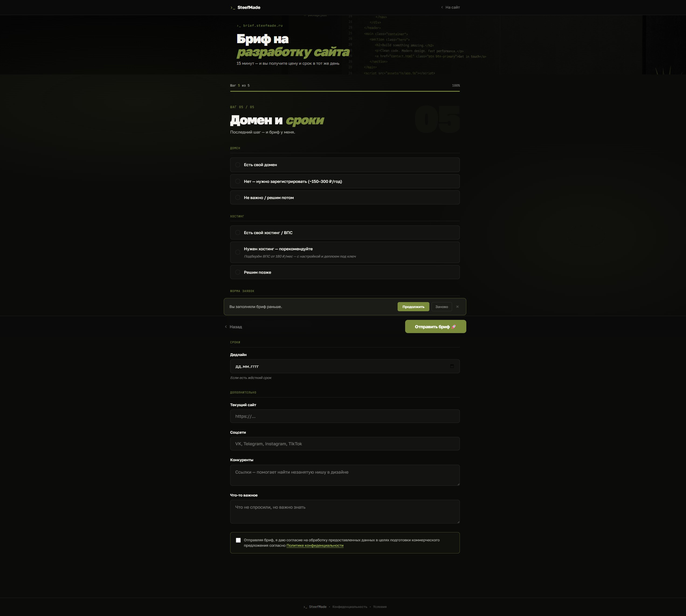The height and width of the screenshot is (616, 686).
Task: Click 'Вы заполняли бриф раньше.' message
Action: pyautogui.click(x=255, y=307)
